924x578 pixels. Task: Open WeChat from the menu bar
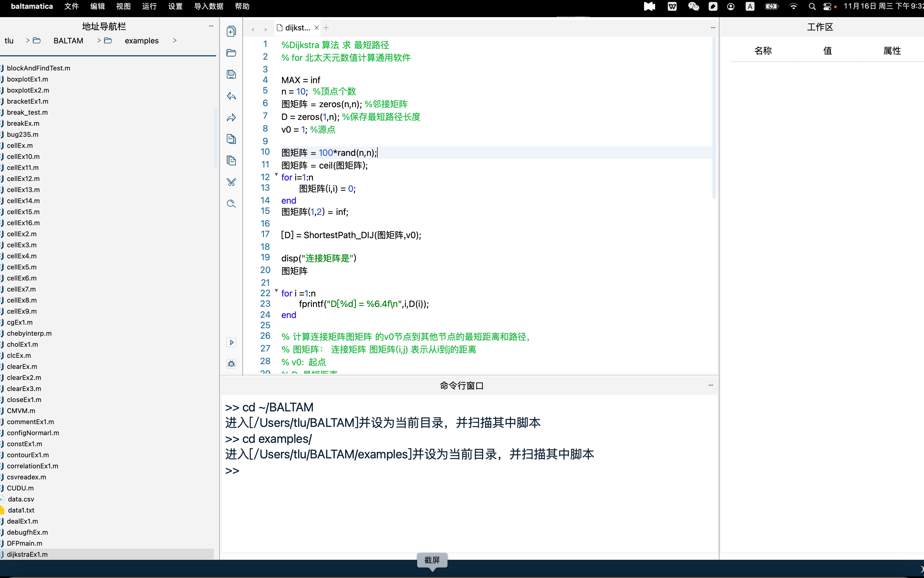tap(693, 6)
